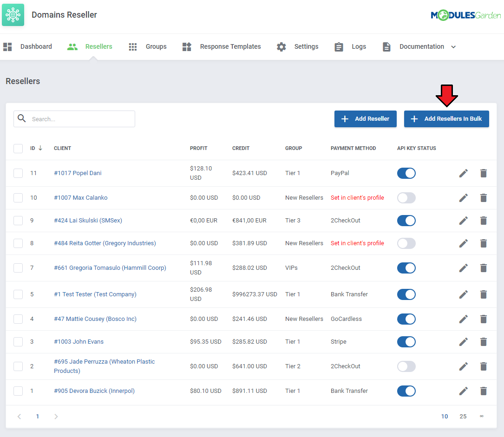Disable API key toggle for Popel Dani
The height and width of the screenshot is (437, 504).
click(406, 173)
